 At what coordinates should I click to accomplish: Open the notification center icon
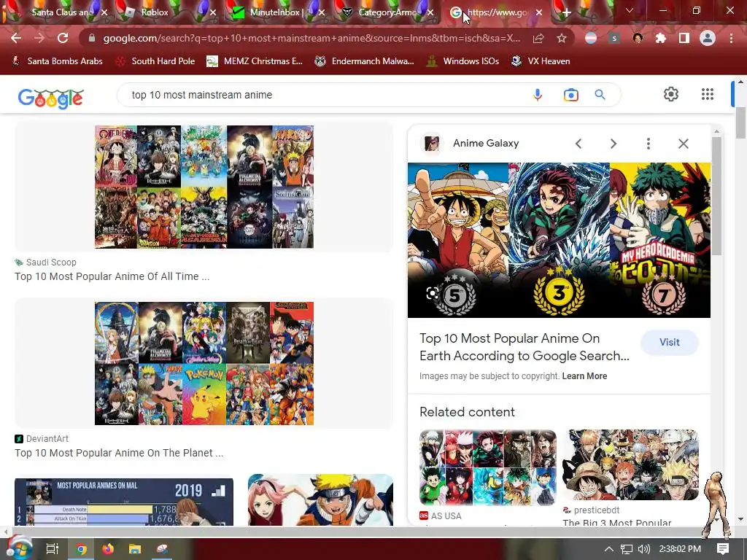tap(723, 549)
